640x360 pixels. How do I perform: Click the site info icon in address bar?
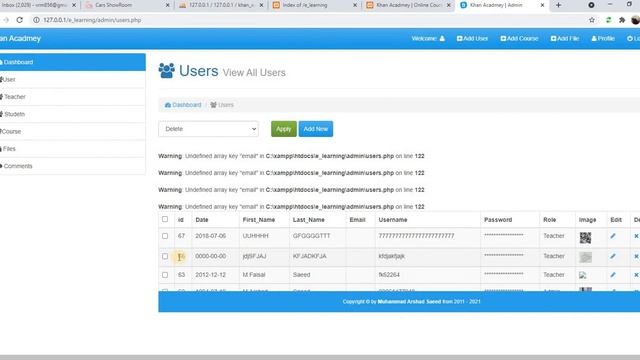coord(36,20)
